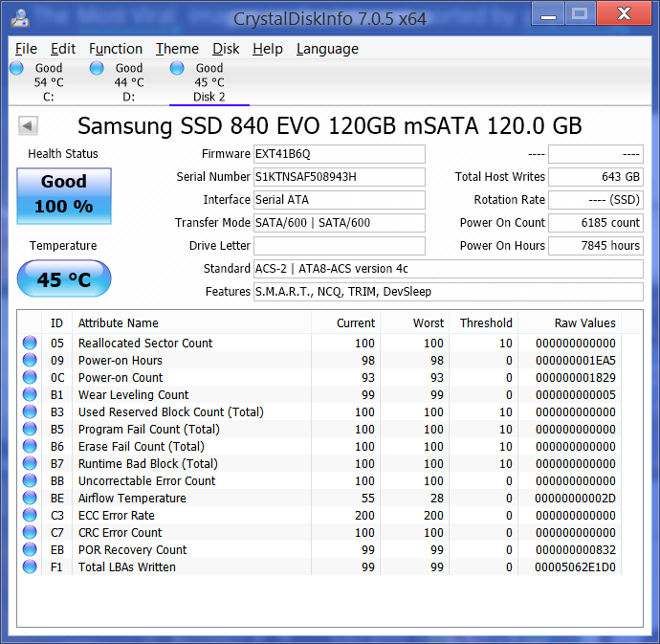The image size is (660, 644).
Task: Select raw value 000000000832
Action: coord(576,550)
